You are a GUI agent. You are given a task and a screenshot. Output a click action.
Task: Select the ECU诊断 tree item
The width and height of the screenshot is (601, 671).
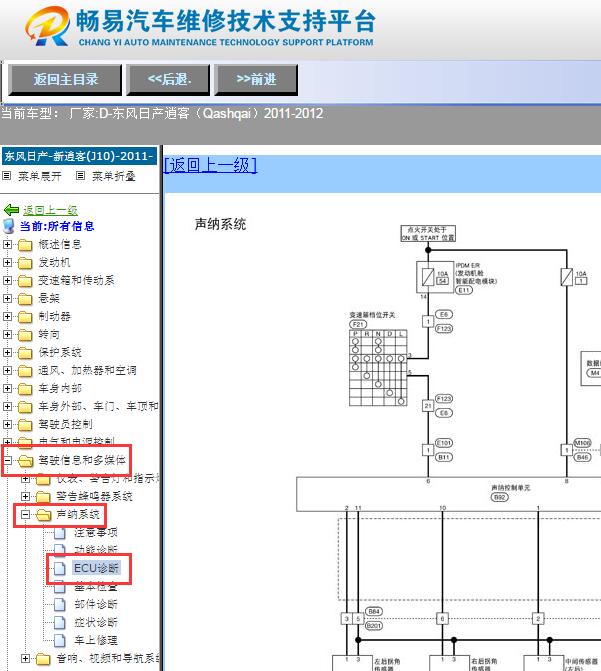(96, 568)
